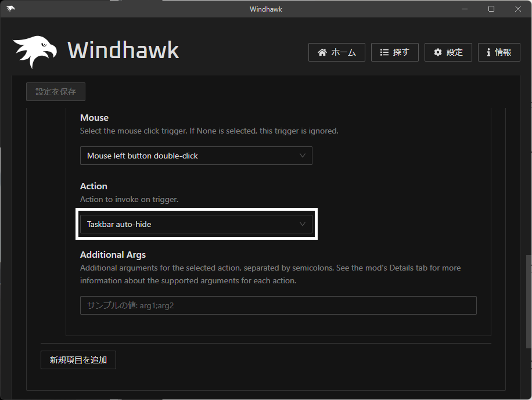The height and width of the screenshot is (400, 532).
Task: Expand the chevron arrow in the Action combo box
Action: pyautogui.click(x=302, y=224)
